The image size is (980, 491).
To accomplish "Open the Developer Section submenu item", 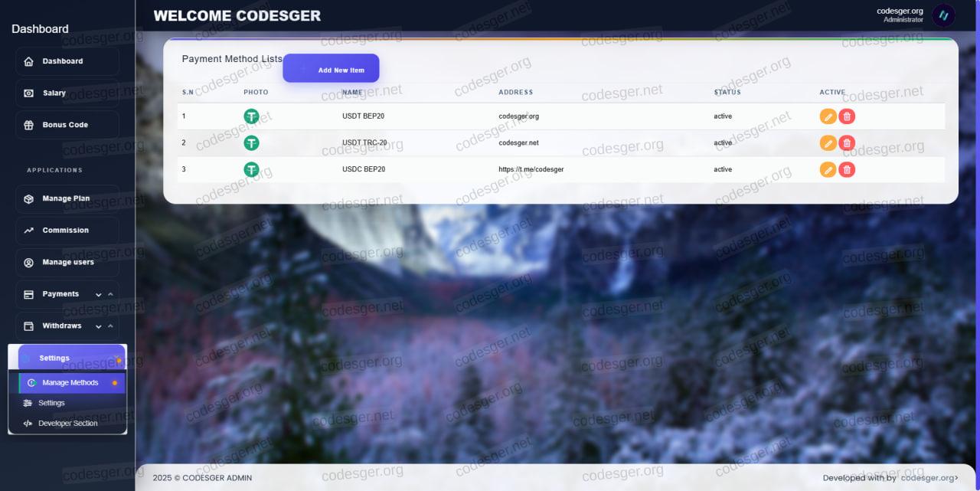I will pyautogui.click(x=67, y=423).
